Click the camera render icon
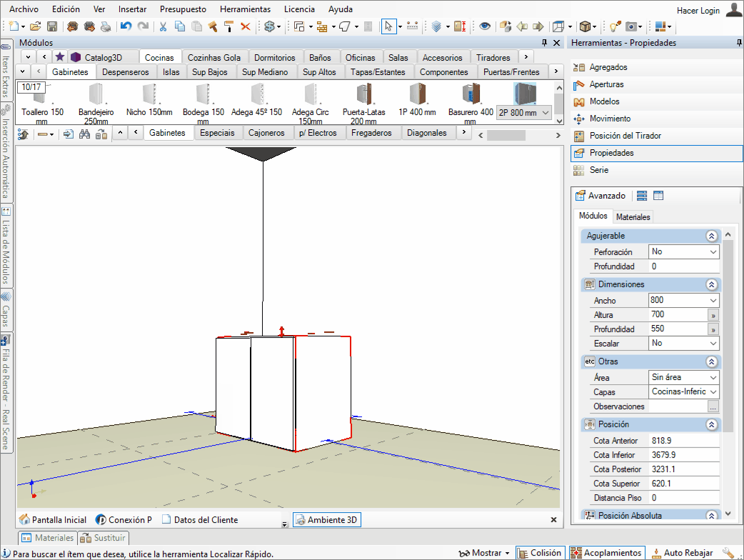 (631, 26)
